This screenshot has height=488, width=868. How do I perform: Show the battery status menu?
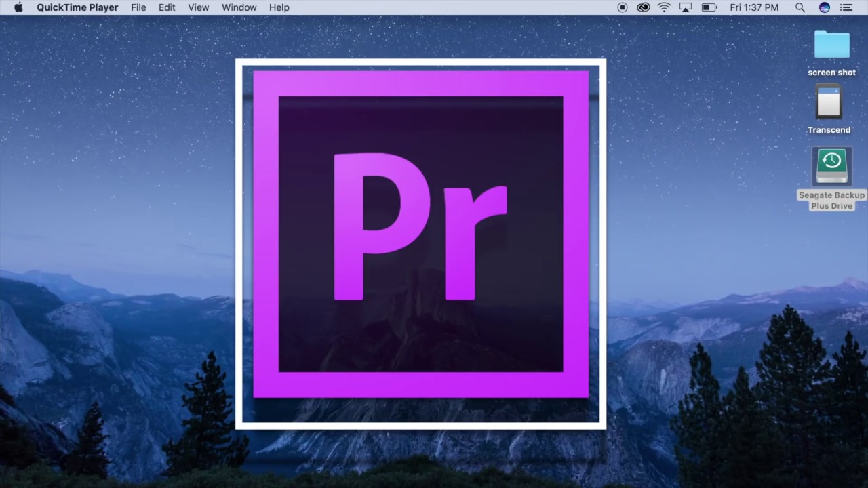tap(709, 7)
